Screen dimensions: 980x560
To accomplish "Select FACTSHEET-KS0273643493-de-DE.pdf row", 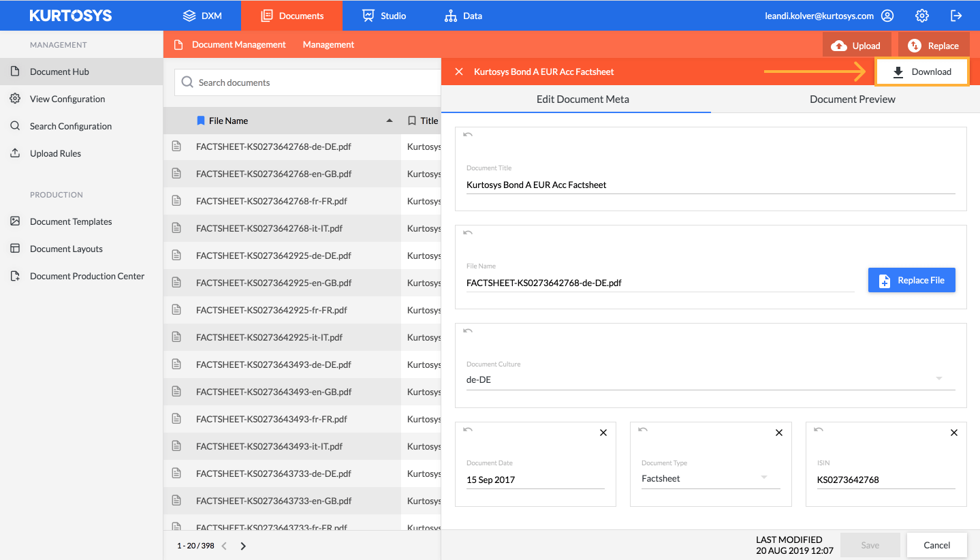I will [x=302, y=364].
